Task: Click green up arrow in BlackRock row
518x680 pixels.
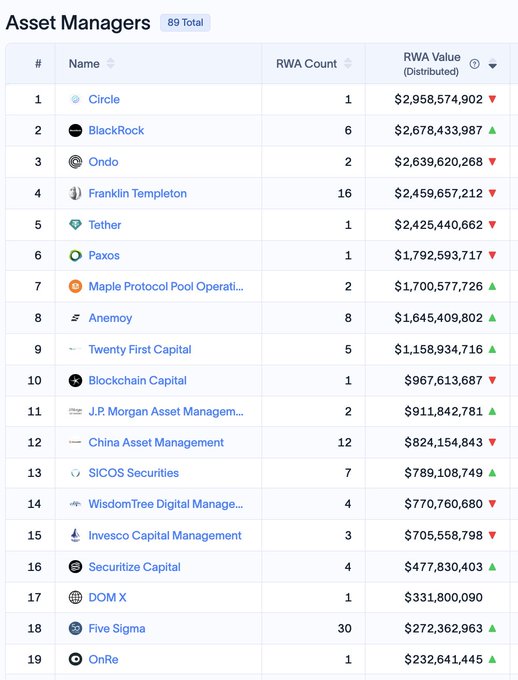Action: pos(492,130)
